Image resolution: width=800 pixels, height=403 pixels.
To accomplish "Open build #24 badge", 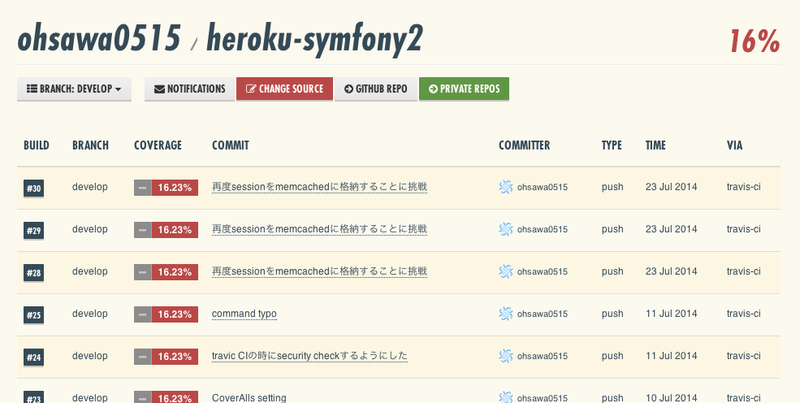I will pyautogui.click(x=34, y=357).
